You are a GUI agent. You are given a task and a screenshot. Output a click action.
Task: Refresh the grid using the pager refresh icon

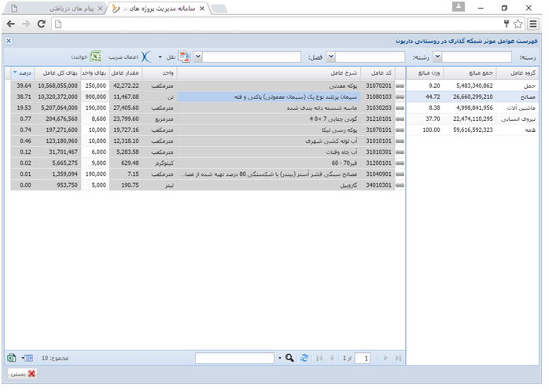coord(304,358)
